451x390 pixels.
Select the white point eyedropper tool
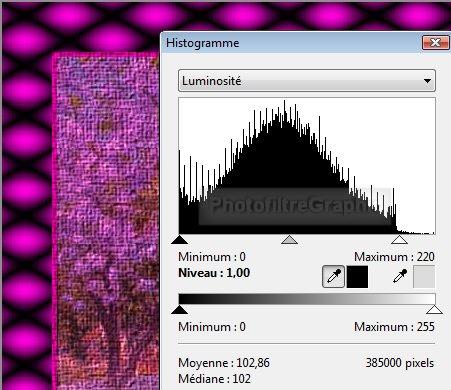[x=400, y=276]
